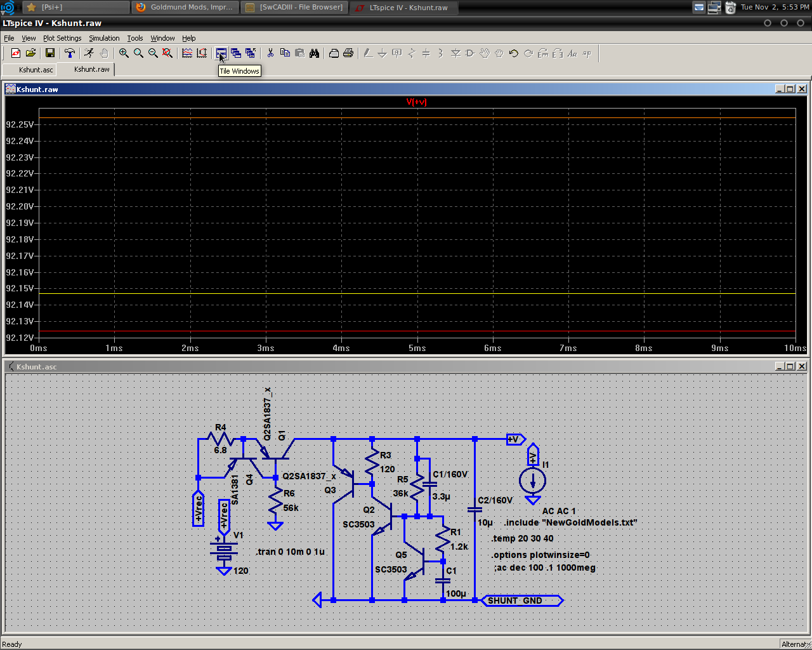Click the Find binoculars icon

tap(314, 53)
